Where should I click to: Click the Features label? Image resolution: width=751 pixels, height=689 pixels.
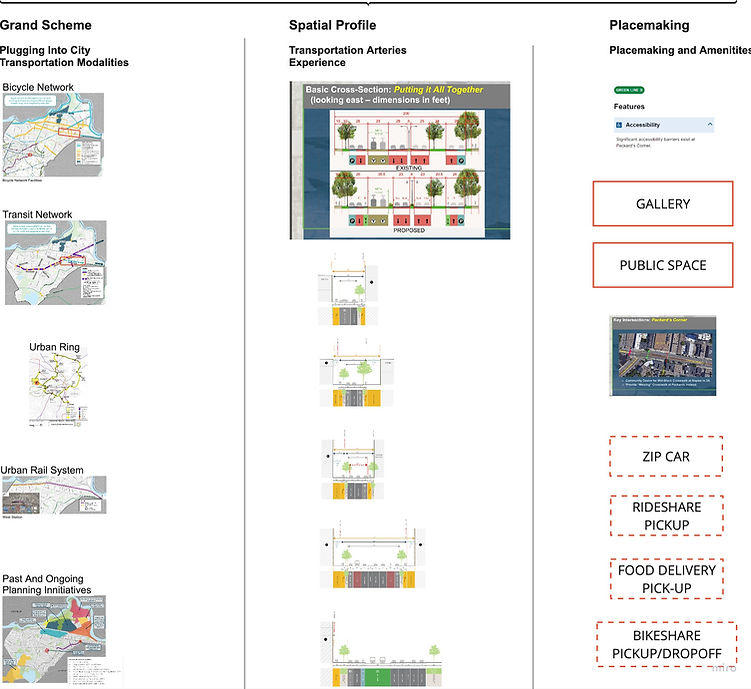629,106
